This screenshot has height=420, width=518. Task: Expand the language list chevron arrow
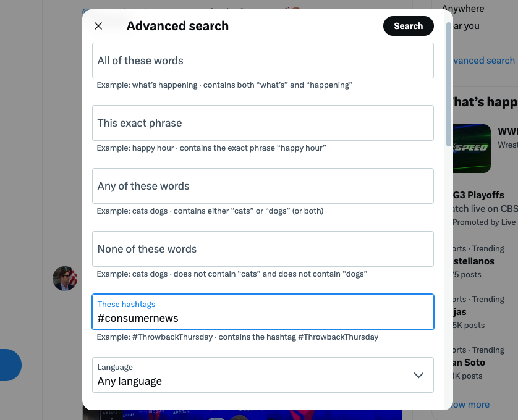click(418, 375)
